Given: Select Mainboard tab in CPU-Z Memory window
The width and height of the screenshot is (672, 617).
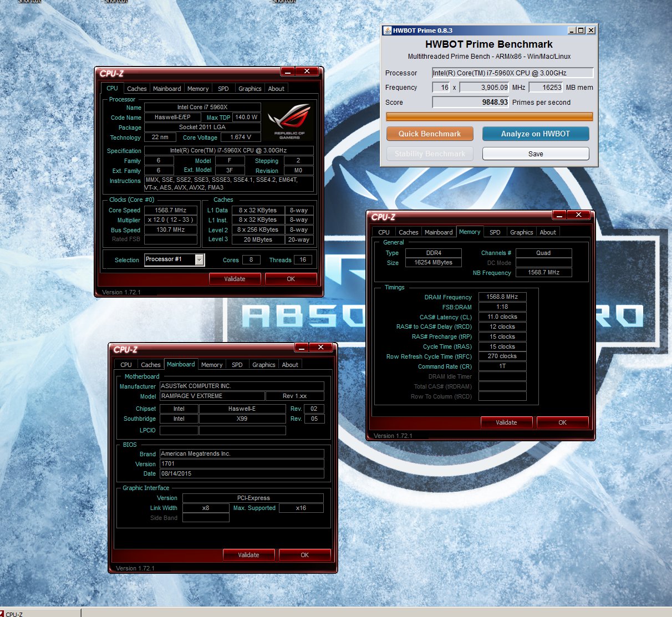Looking at the screenshot, I should tap(439, 232).
